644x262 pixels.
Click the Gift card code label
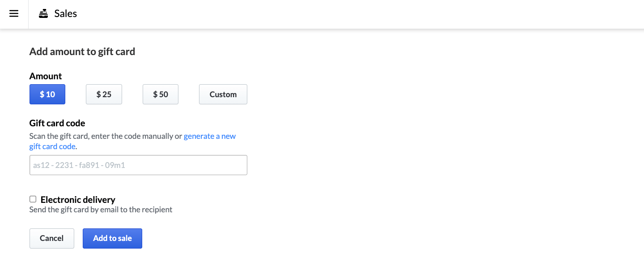pos(57,123)
